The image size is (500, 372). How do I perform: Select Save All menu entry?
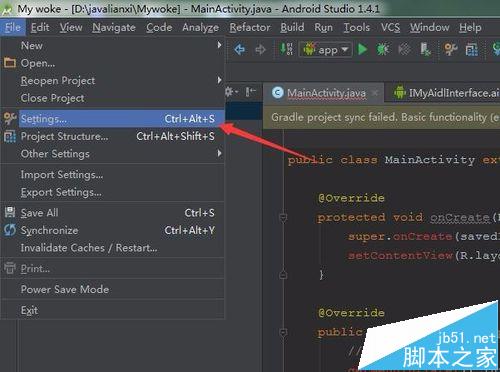pyautogui.click(x=112, y=213)
